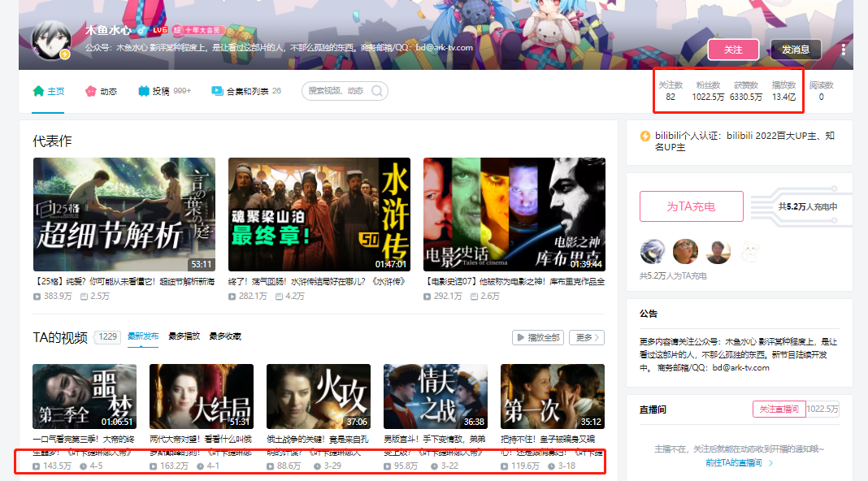Click the 发消息 message button
868x481 pixels.
click(x=796, y=50)
